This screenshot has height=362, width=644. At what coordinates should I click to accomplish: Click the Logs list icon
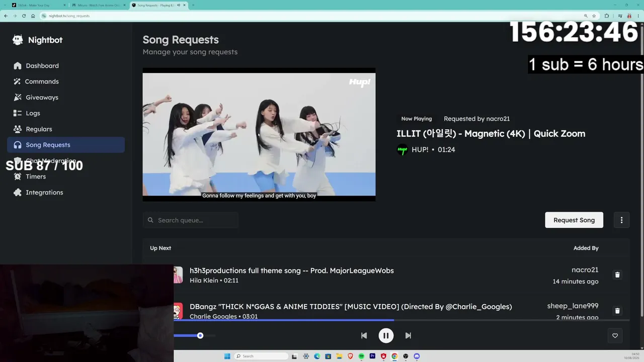(18, 113)
